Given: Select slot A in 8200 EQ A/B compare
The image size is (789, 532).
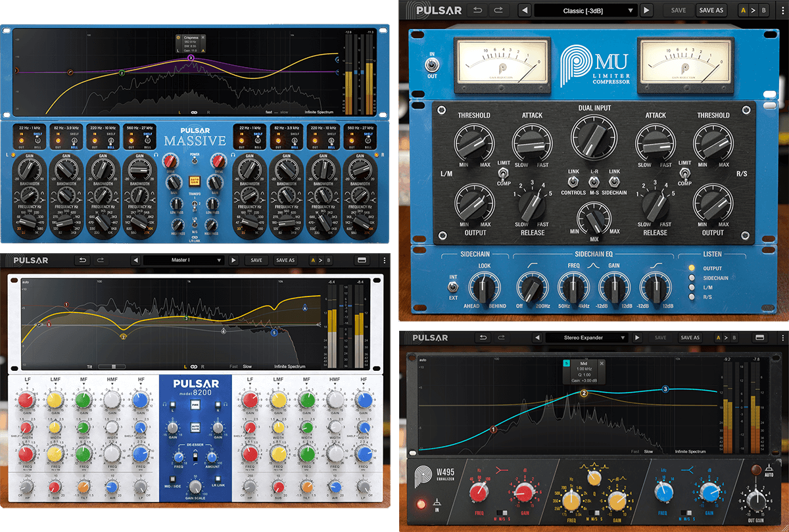Looking at the screenshot, I should (x=313, y=260).
